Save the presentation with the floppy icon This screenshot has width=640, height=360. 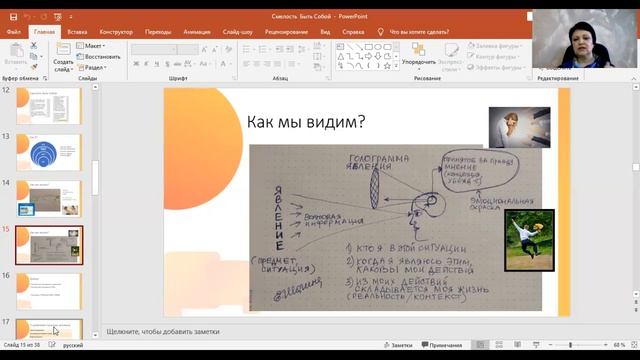(x=13, y=17)
